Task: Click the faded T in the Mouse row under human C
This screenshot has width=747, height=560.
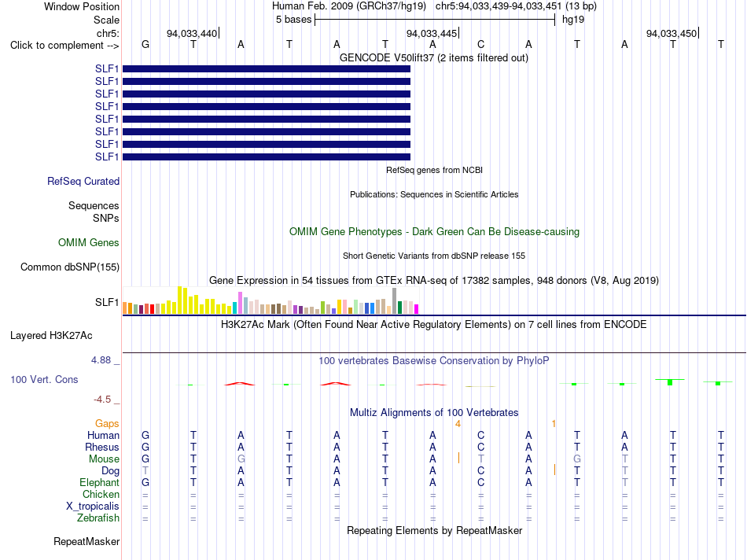Action: [480, 459]
